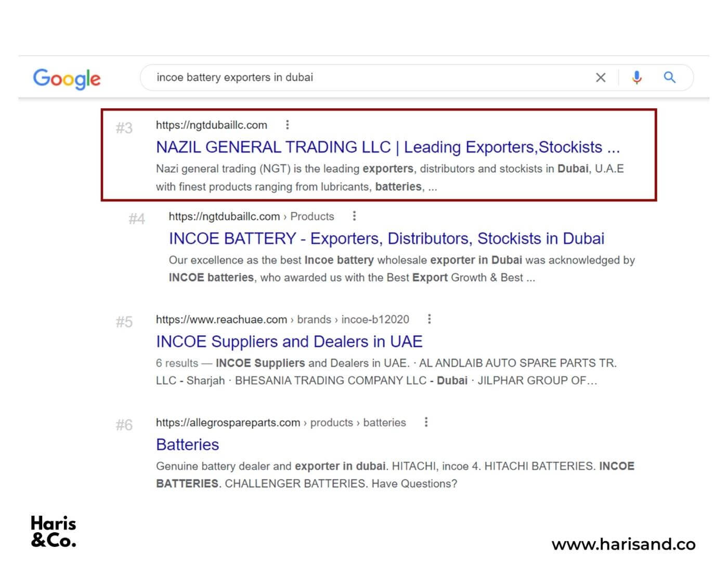Click the https://ngtdubaillc.com URL without Products

(x=212, y=125)
